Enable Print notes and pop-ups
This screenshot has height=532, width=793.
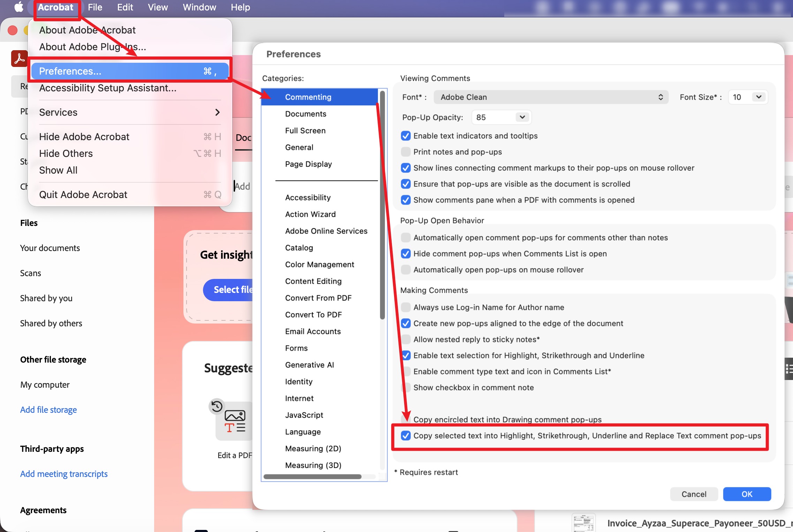pos(406,152)
